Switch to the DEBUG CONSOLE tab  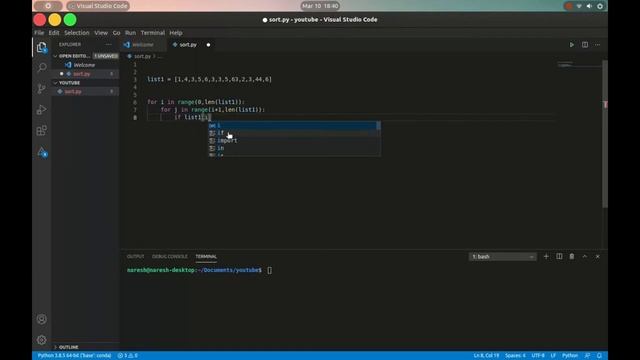click(x=170, y=256)
